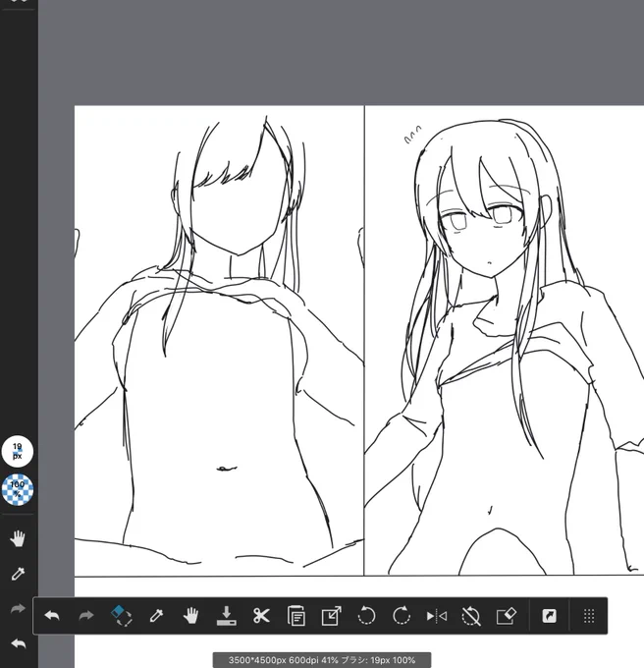This screenshot has height=668, width=644.
Task: Rotate canvas clockwise icon
Action: click(402, 616)
